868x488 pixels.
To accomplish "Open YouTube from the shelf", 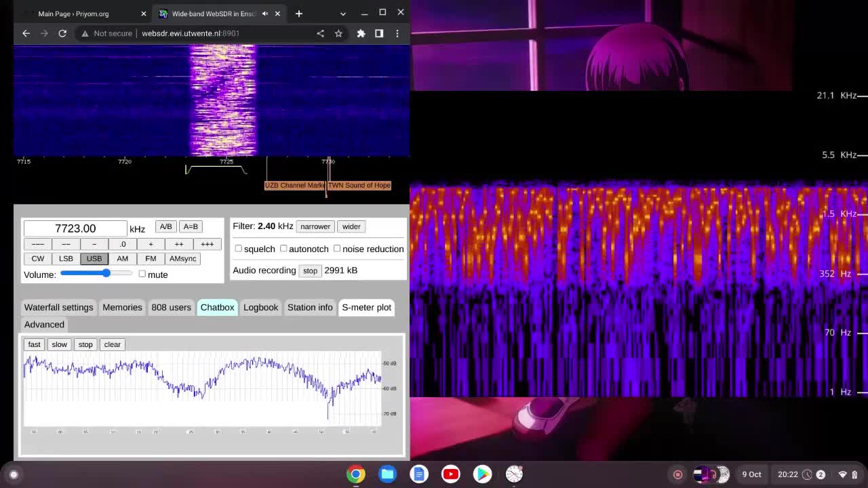I will tap(450, 474).
